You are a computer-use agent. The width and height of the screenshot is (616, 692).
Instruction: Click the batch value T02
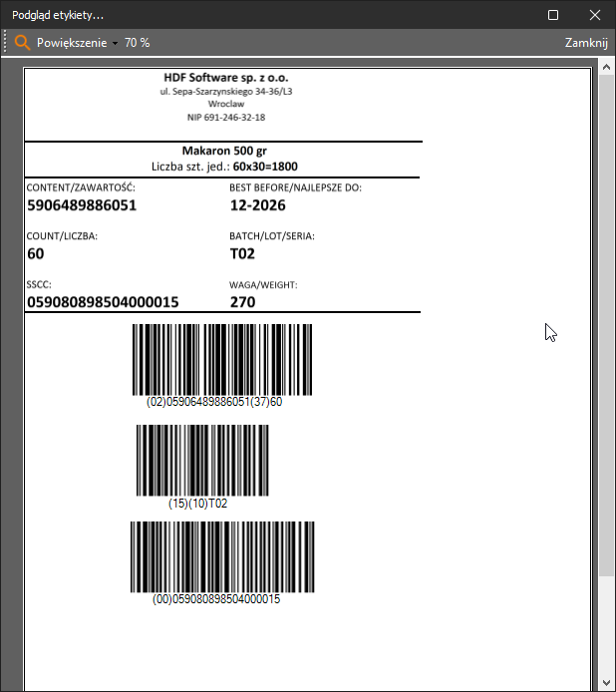(x=242, y=253)
